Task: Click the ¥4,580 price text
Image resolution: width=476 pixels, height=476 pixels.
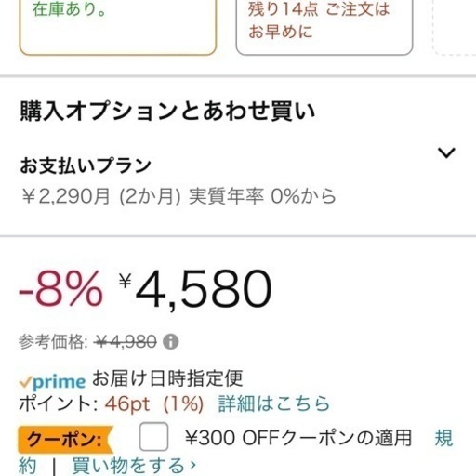Action: [x=196, y=289]
